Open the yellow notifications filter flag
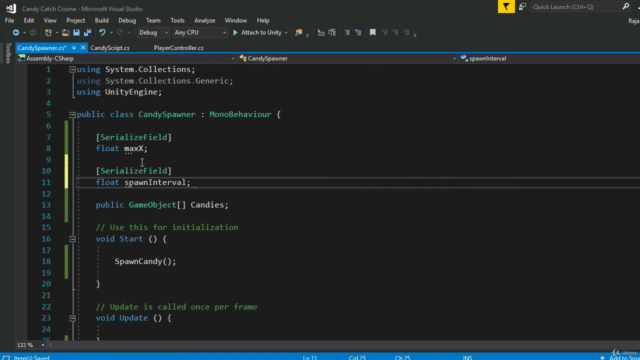 pyautogui.click(x=506, y=7)
